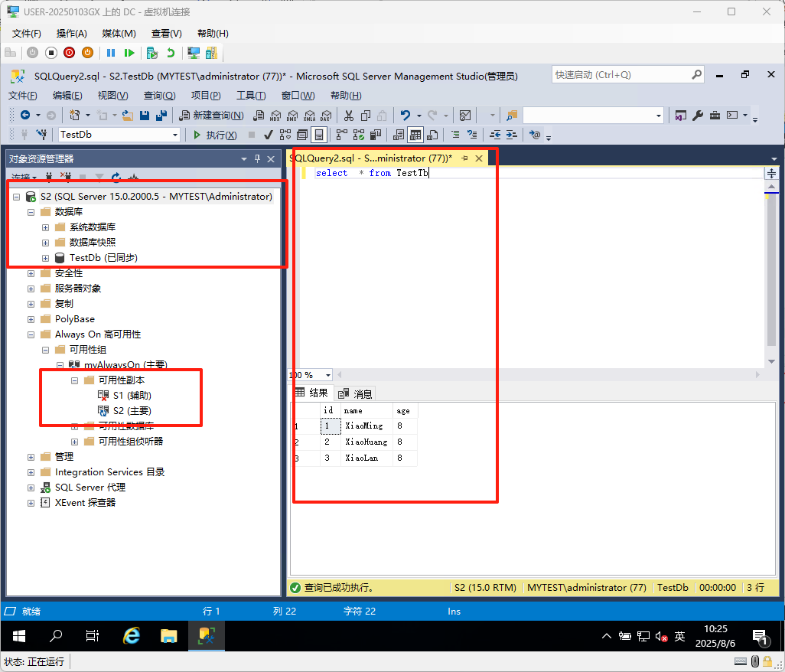The width and height of the screenshot is (785, 672).
Task: Click the Windows Start button
Action: pyautogui.click(x=19, y=636)
